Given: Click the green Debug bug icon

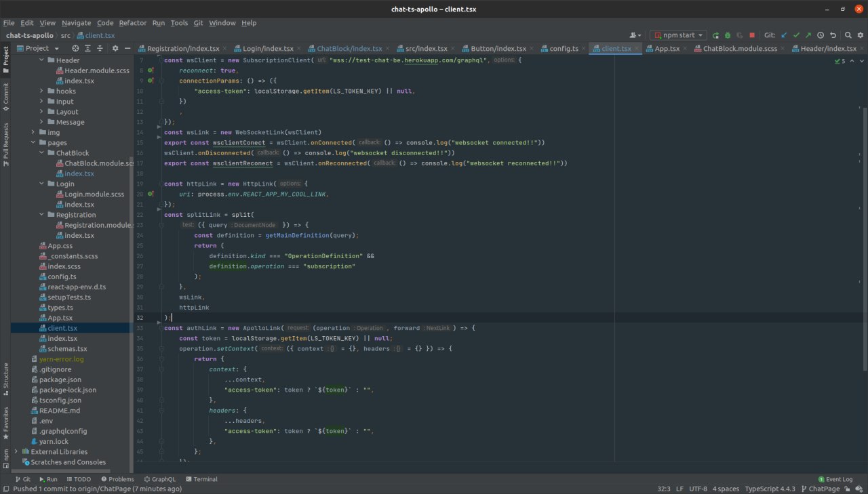Looking at the screenshot, I should [728, 35].
